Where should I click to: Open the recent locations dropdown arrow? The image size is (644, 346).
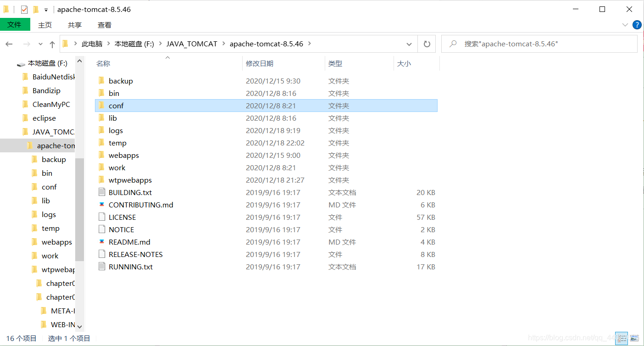click(40, 44)
